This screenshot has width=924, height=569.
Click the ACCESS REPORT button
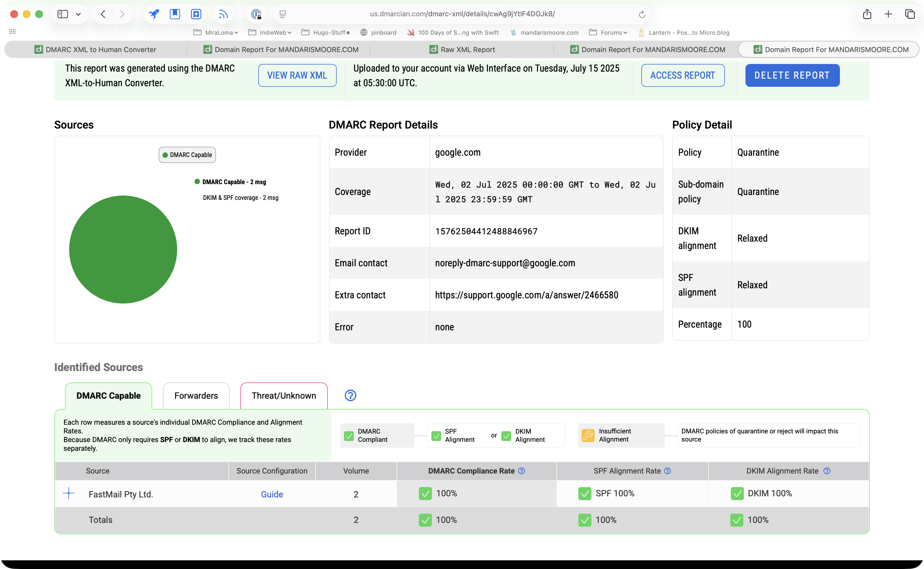coord(683,75)
